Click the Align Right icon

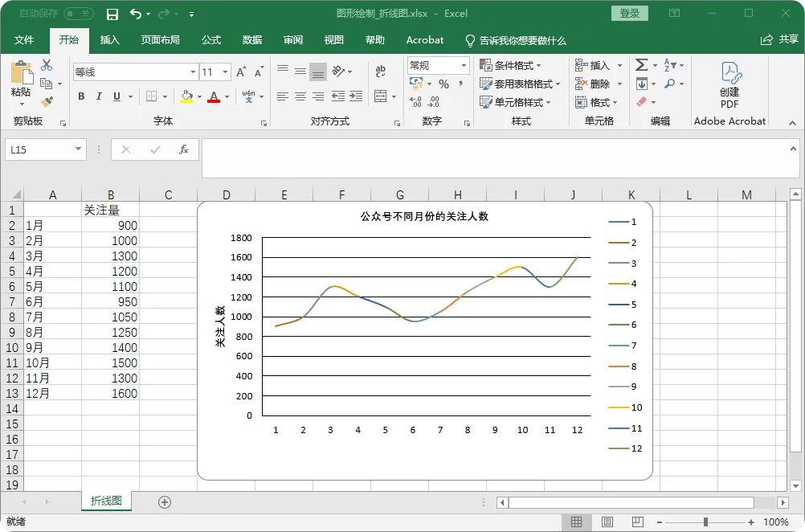[318, 96]
